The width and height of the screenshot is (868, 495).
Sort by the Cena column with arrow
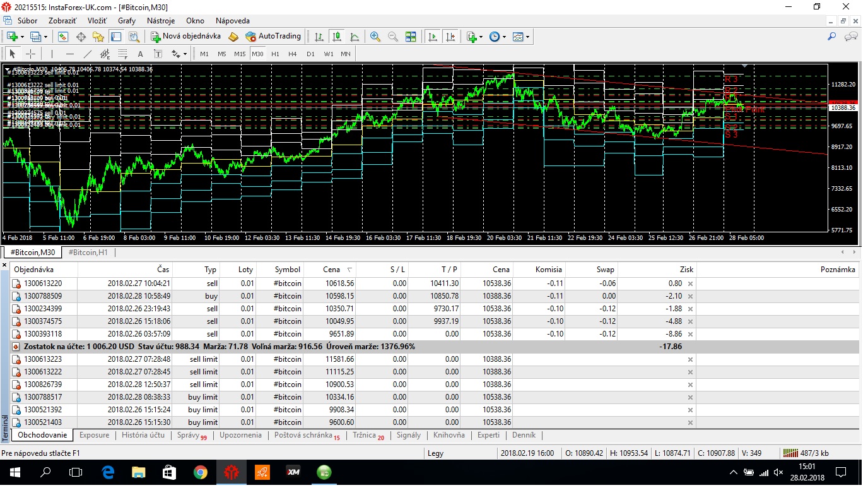click(331, 270)
